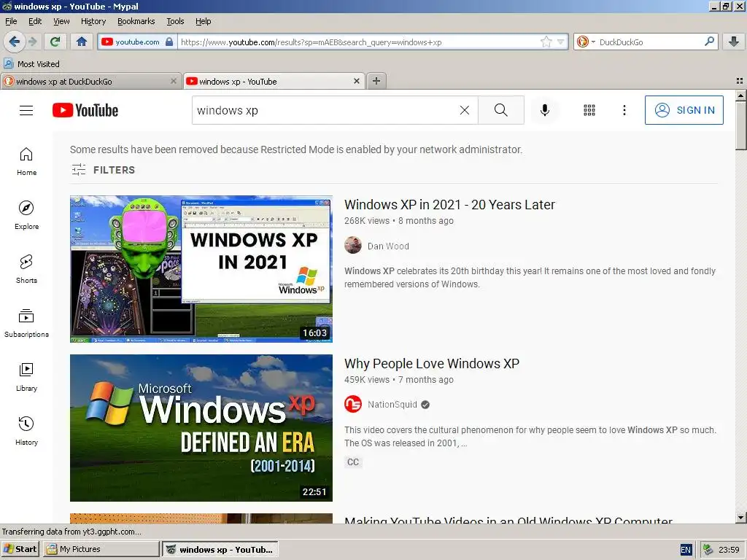
Task: Open YouTube settings three-dot menu
Action: (624, 110)
